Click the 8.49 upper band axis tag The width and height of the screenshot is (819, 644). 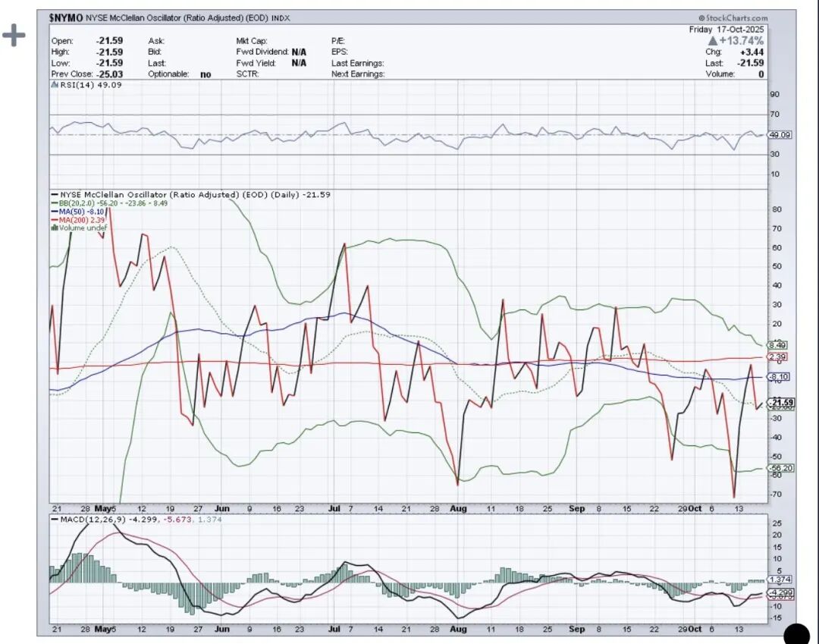(778, 345)
